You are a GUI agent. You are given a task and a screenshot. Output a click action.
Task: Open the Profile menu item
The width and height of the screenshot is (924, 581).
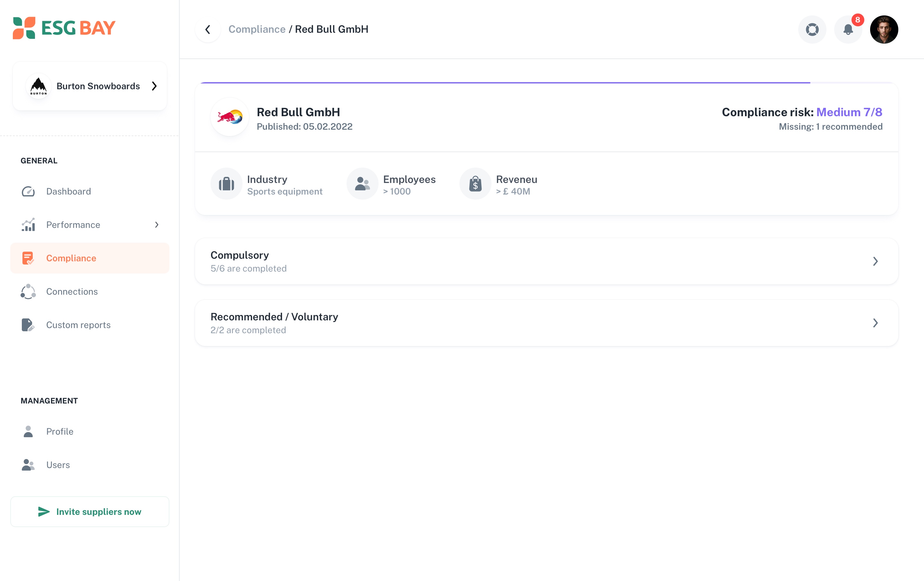pyautogui.click(x=90, y=431)
